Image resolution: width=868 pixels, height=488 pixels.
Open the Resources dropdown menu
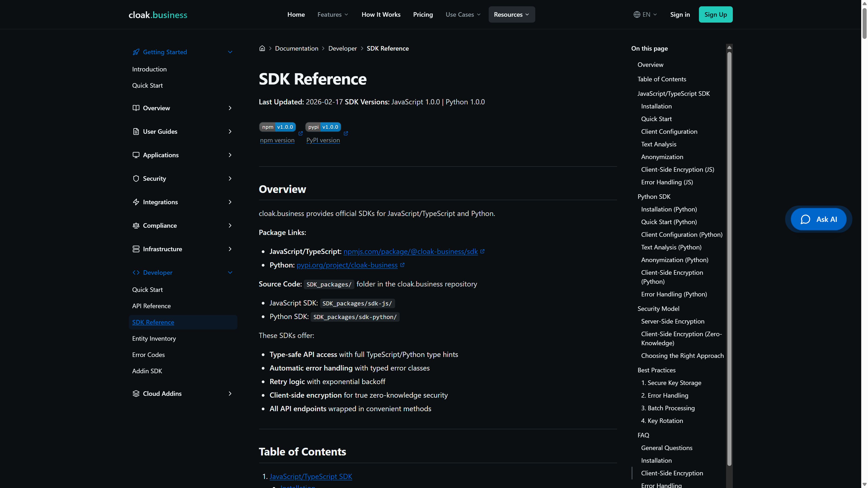512,14
